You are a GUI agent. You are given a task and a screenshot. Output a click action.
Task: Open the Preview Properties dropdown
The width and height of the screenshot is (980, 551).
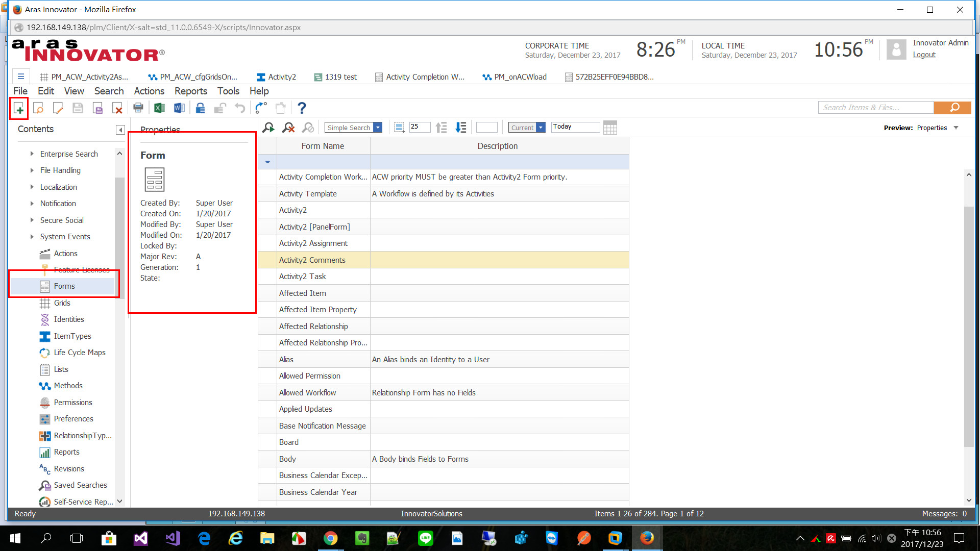[x=956, y=128]
